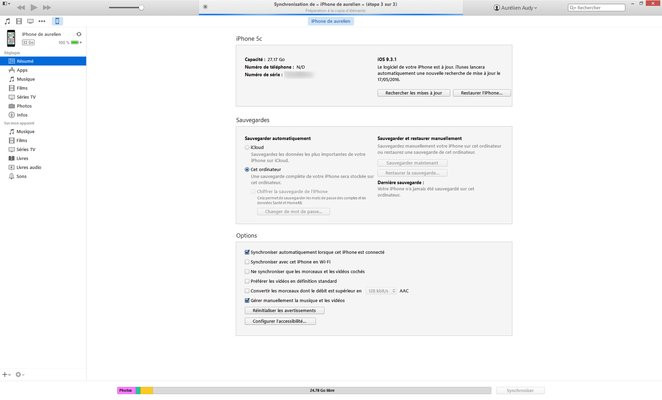
Task: Click the 24,78 Go libre storage bar
Action: tap(322, 391)
